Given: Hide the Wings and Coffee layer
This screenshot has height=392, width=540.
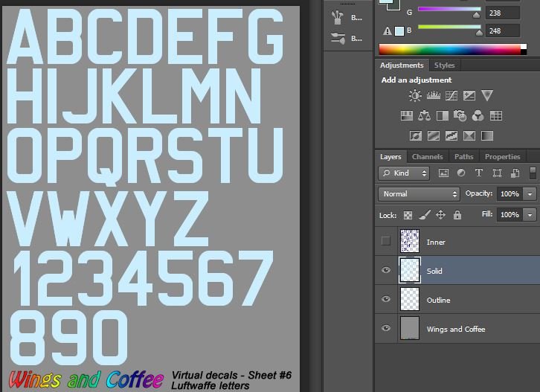Looking at the screenshot, I should [385, 329].
